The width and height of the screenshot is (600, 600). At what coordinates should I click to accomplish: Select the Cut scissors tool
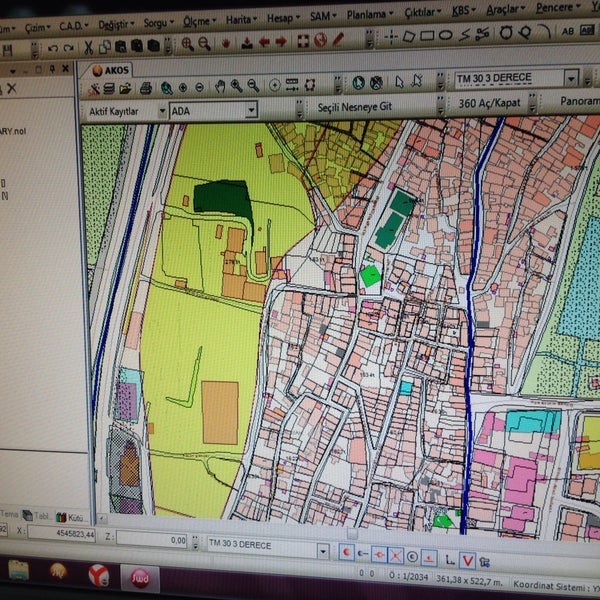pos(88,47)
